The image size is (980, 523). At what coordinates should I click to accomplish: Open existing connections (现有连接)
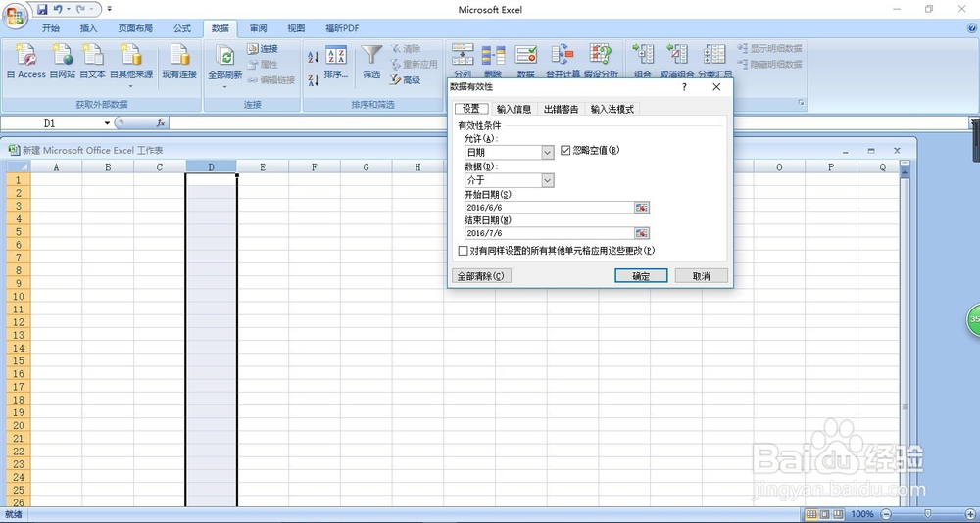coord(179,62)
